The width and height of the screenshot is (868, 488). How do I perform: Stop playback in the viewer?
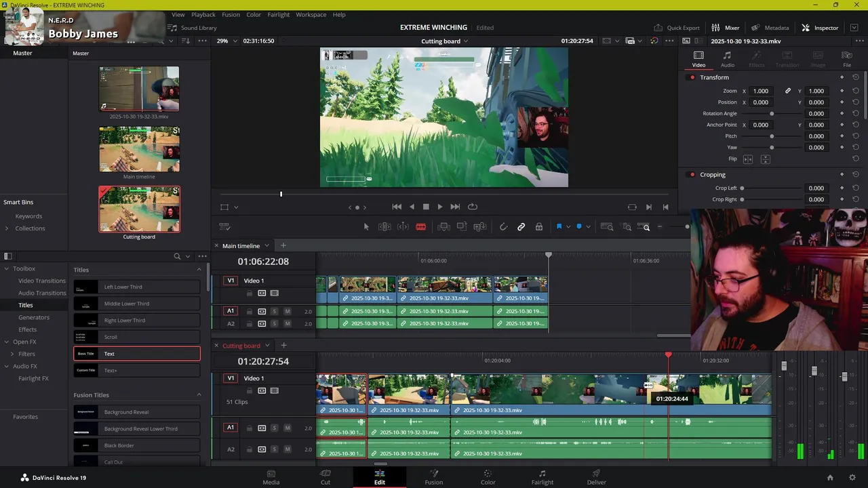426,207
